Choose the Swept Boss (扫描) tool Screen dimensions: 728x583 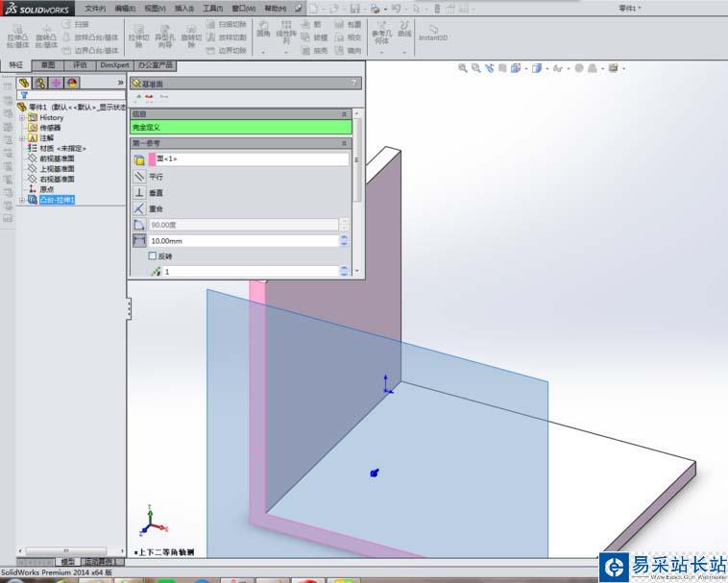(x=76, y=24)
